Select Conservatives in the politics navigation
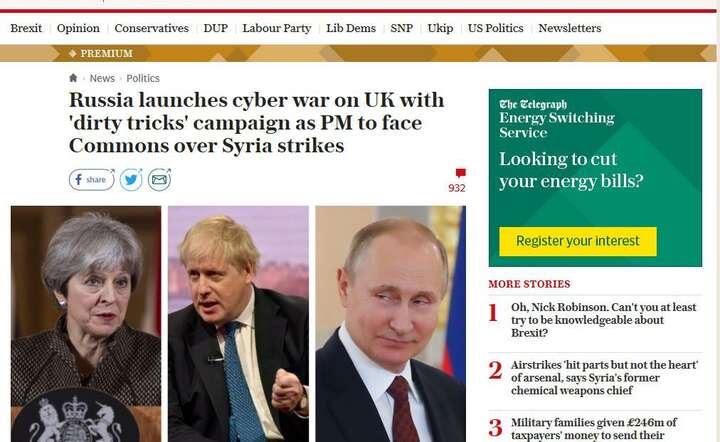Viewport: 720px width, 442px height. (152, 28)
